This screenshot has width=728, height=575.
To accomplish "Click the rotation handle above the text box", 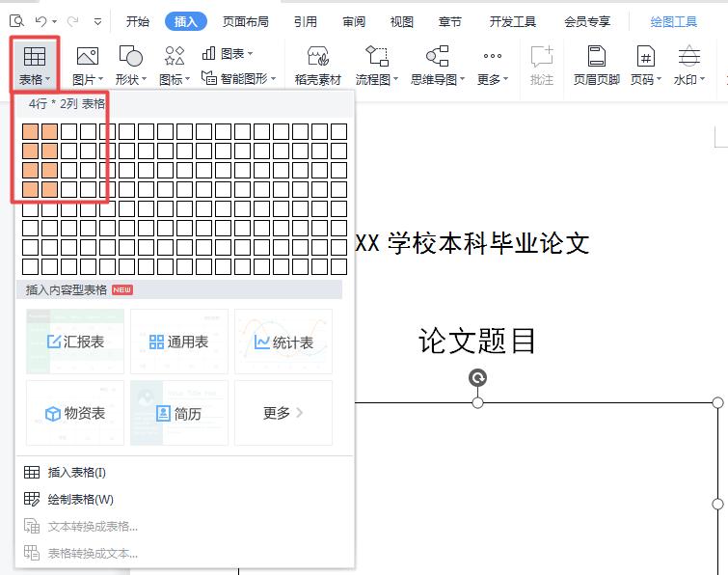I will click(477, 377).
